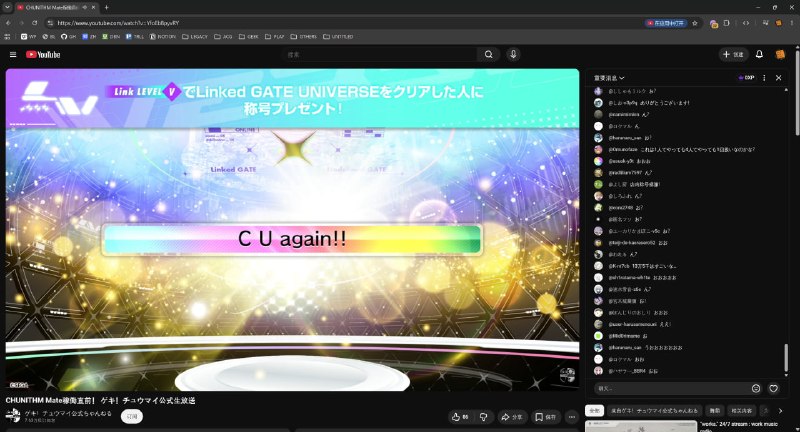Focus the YouTube search box

tap(381, 55)
